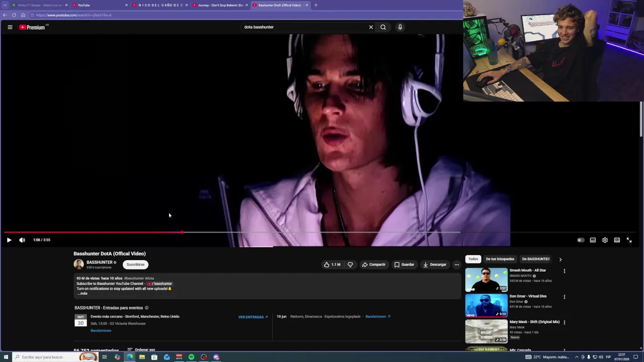Start voice search with microphone
644x362 pixels.
tap(400, 27)
